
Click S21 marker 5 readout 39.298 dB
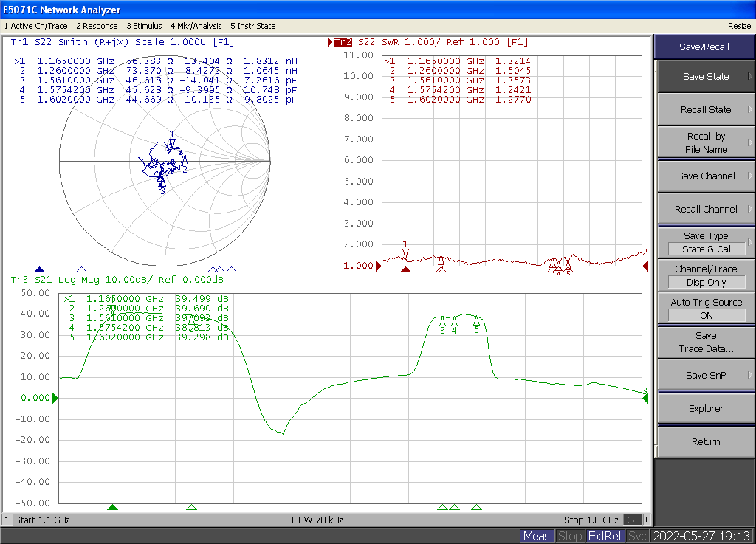click(x=202, y=337)
